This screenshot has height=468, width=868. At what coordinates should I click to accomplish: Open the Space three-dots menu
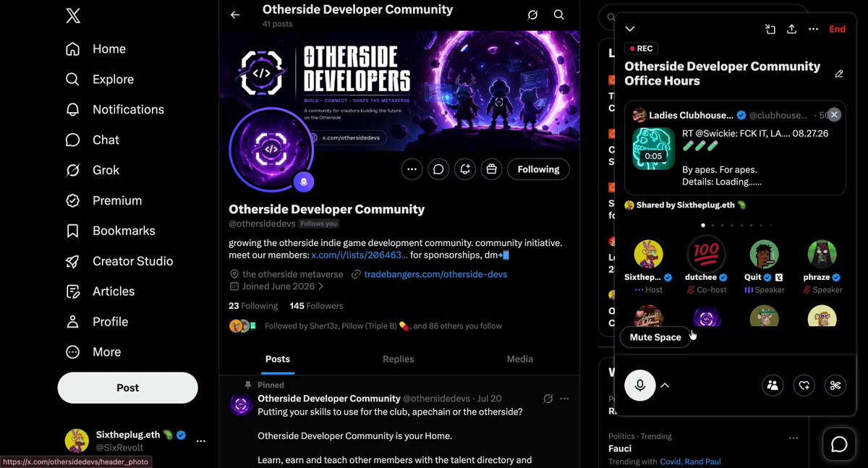pos(814,29)
